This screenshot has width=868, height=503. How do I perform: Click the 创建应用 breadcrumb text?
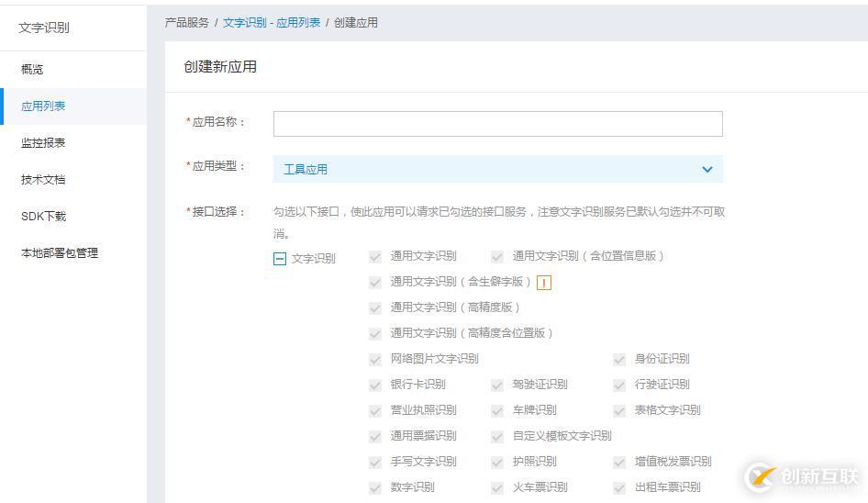click(356, 23)
